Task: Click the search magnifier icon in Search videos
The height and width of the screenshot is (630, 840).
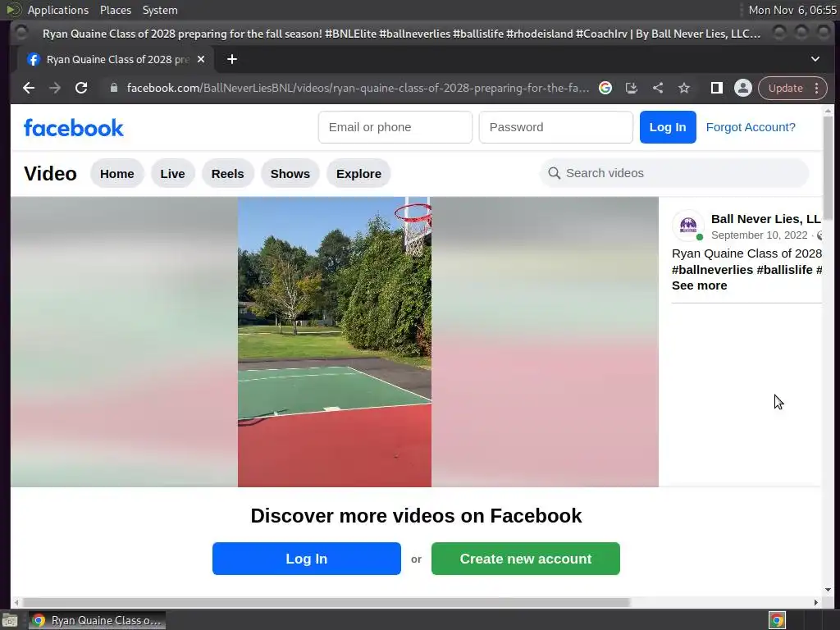Action: tap(554, 173)
